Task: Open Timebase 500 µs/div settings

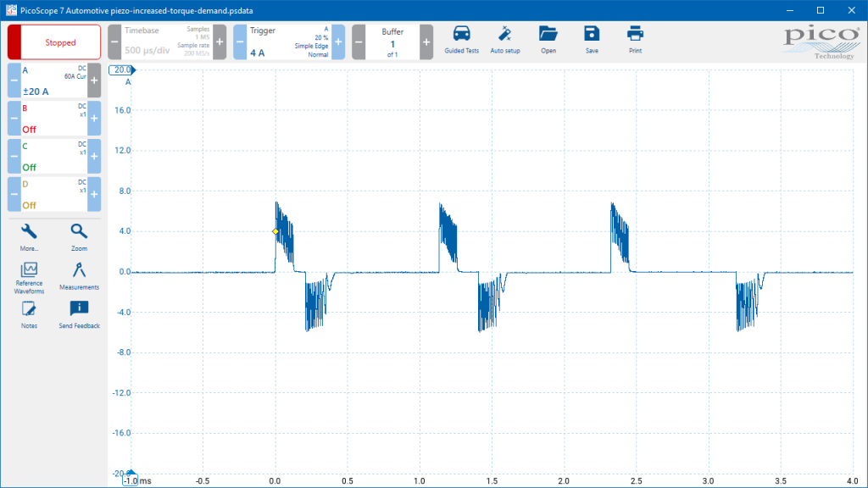Action: 167,42
